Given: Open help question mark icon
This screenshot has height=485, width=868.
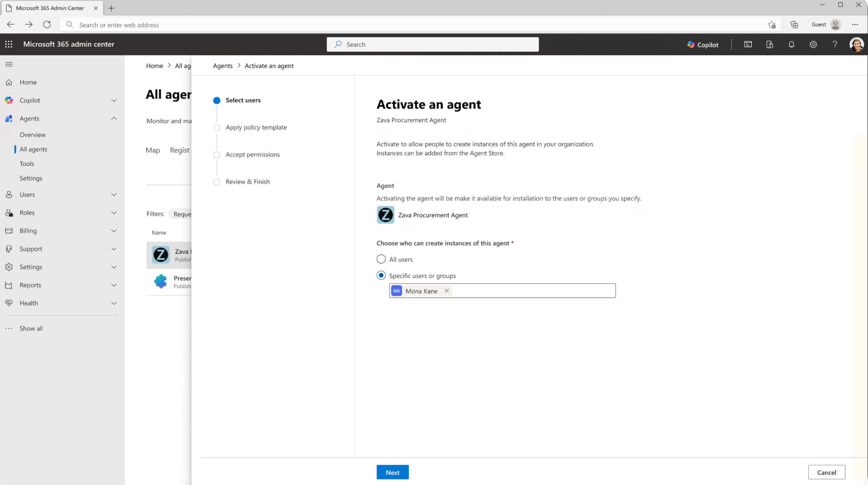Looking at the screenshot, I should [x=835, y=44].
